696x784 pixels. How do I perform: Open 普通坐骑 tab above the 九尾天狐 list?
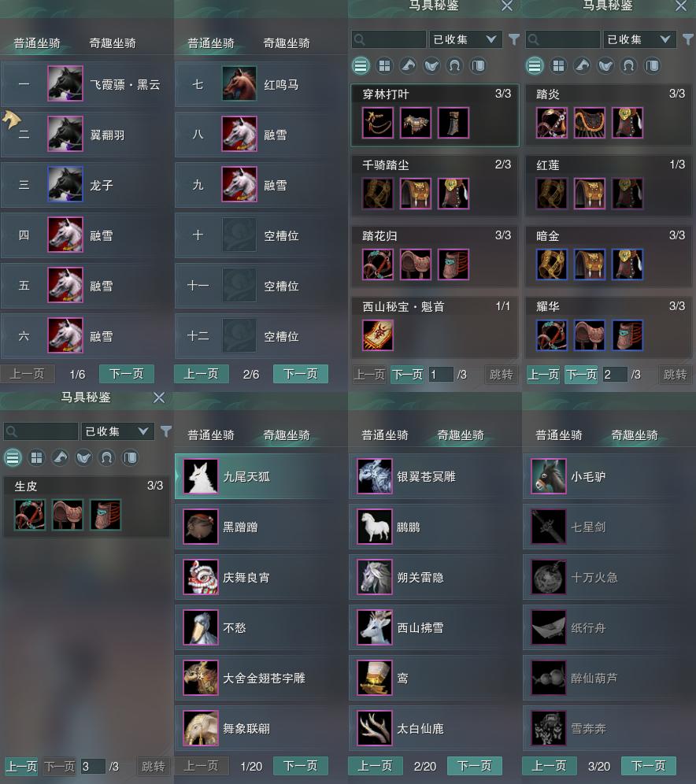[211, 435]
